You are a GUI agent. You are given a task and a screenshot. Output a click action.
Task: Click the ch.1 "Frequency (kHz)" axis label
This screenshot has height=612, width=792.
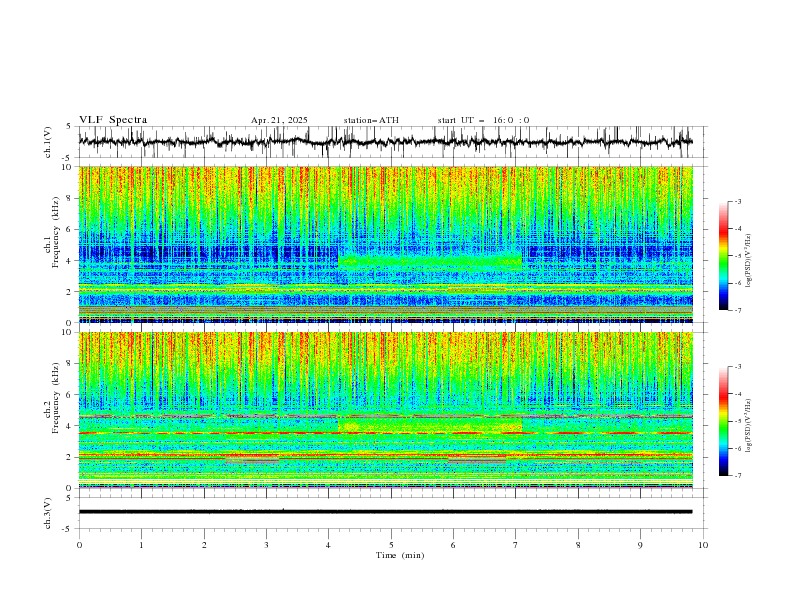(56, 230)
